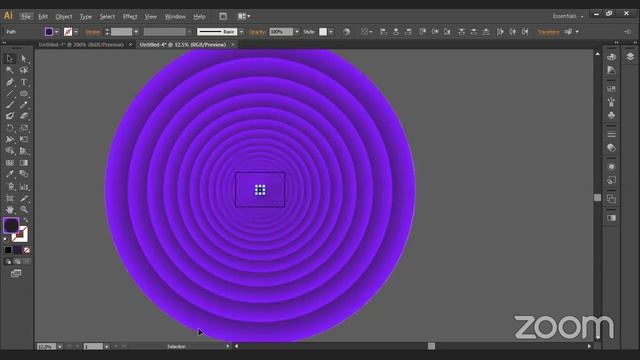Image resolution: width=640 pixels, height=360 pixels.
Task: Enable Draw Behind mode
Action: [17, 261]
